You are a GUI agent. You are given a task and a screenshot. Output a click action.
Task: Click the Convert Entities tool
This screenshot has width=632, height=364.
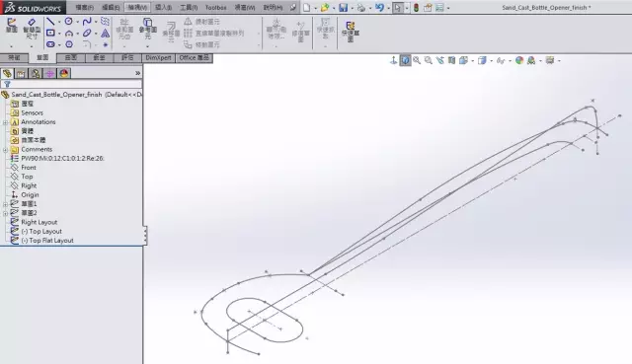point(147,28)
